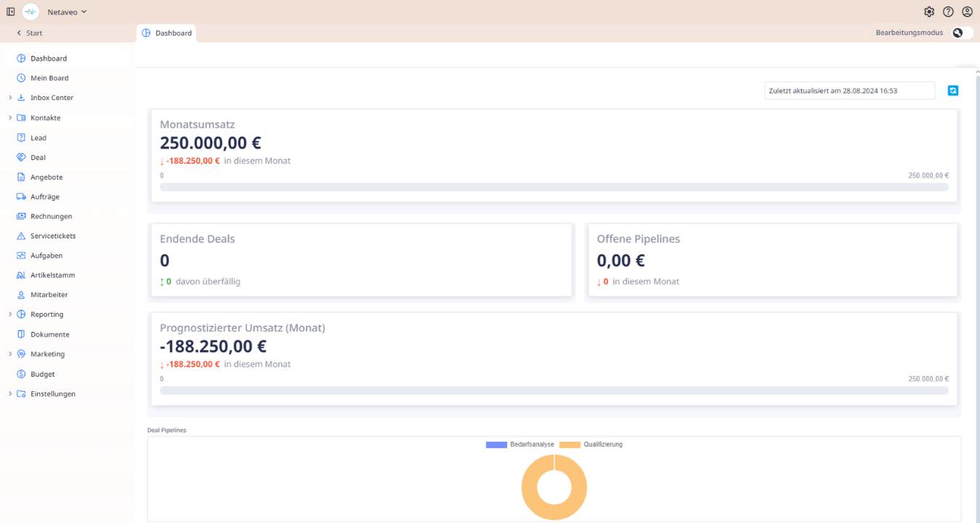Viewport: 980px width, 523px height.
Task: Go back to Start
Action: [x=30, y=33]
